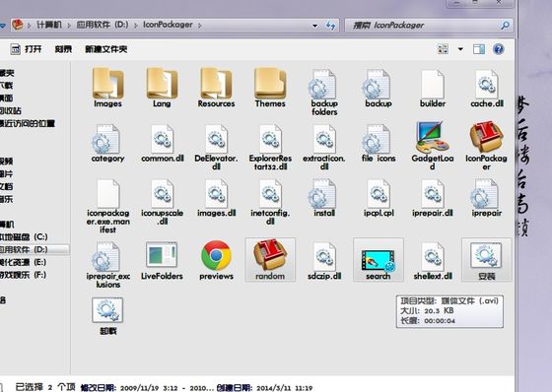Select local disk (C:) in sidebar

[x=24, y=236]
